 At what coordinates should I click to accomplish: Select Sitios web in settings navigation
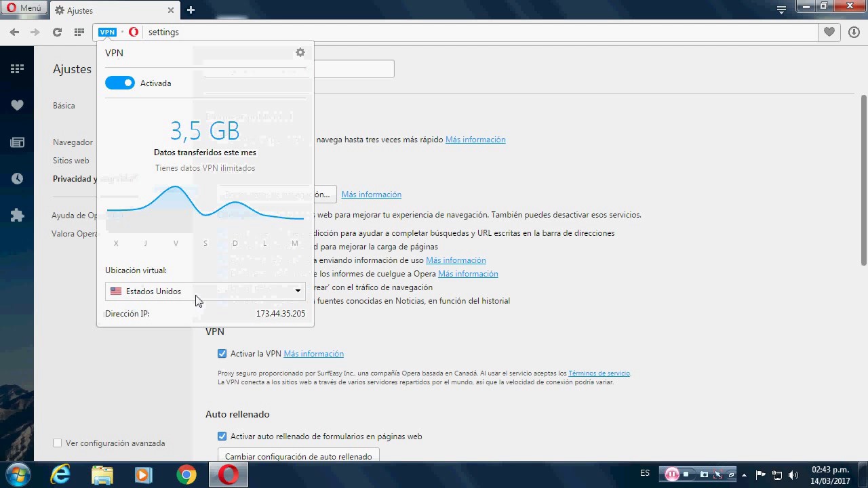tap(71, 161)
